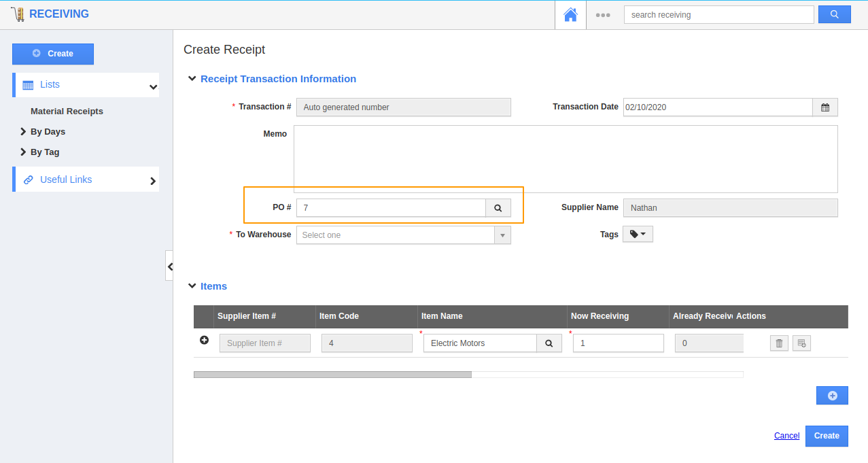Open the calendar picker for Transaction Date

(x=824, y=107)
